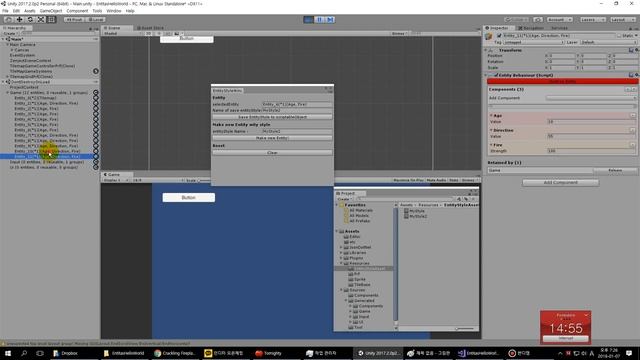Toggle Stats in Game view
640x360 pixels.
pyautogui.click(x=453, y=180)
